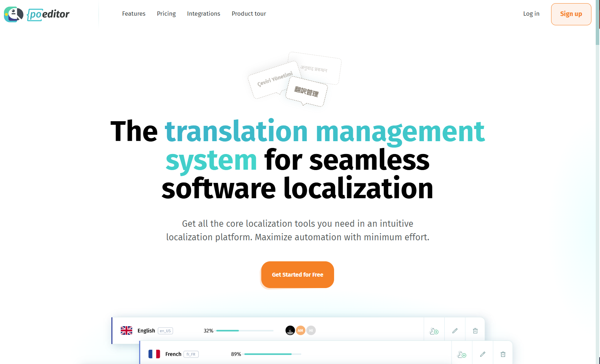Click the French flag icon
Screen dimensions: 600x364
click(x=154, y=354)
